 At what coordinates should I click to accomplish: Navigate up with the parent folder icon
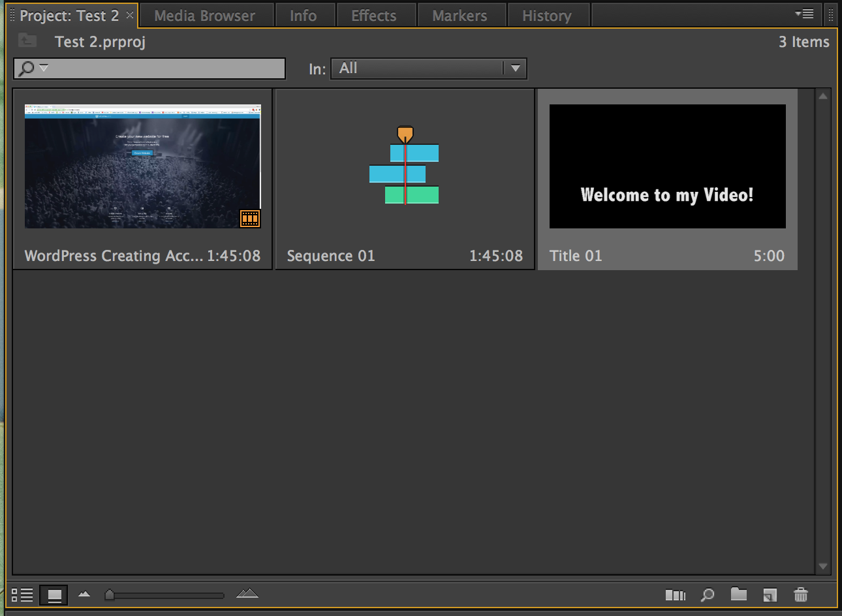click(x=27, y=42)
